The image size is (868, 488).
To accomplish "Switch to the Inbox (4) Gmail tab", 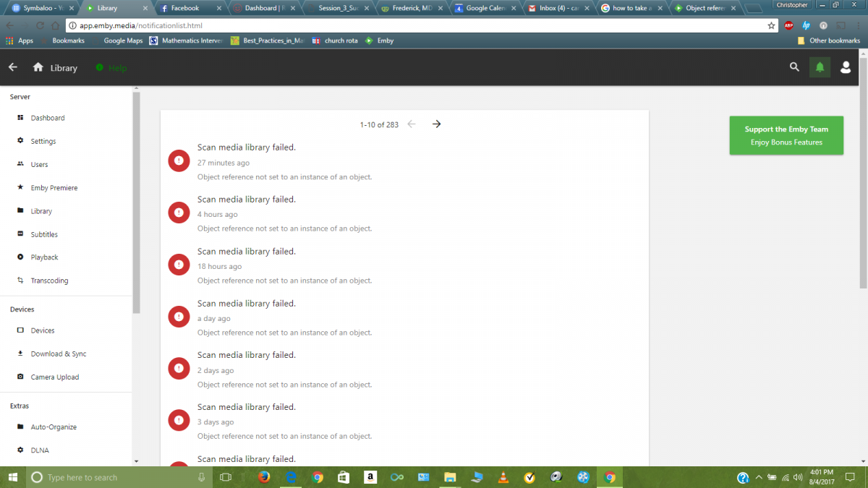I will [557, 8].
